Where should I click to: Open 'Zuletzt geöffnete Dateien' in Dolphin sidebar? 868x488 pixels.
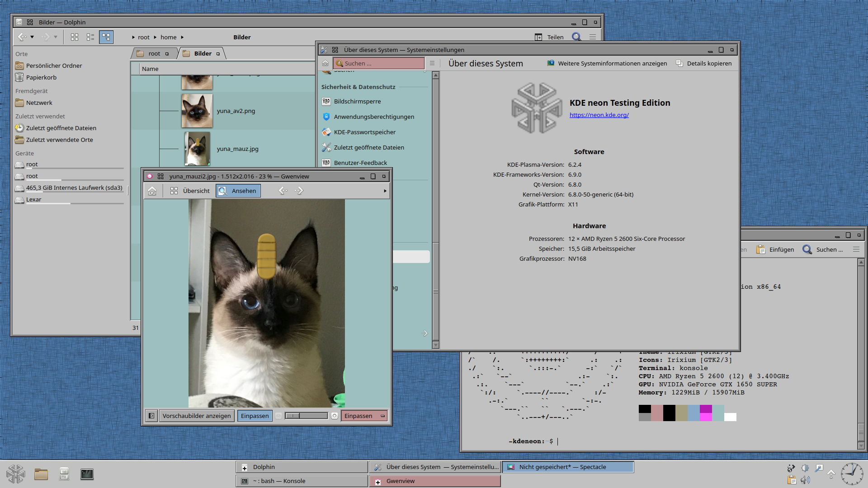pyautogui.click(x=56, y=128)
